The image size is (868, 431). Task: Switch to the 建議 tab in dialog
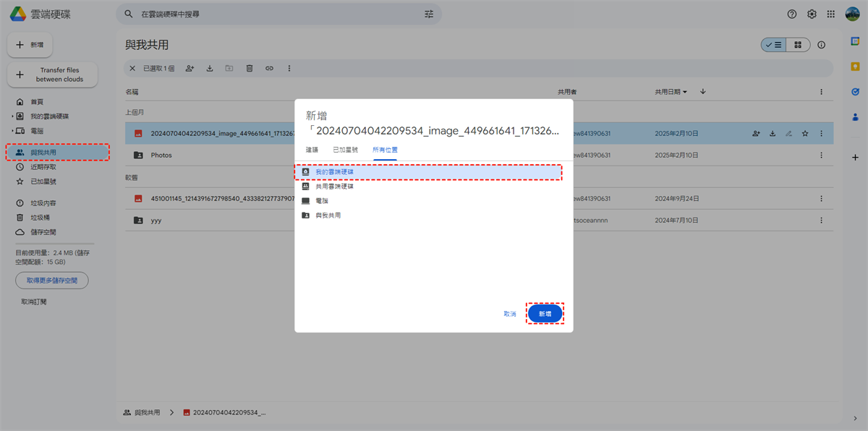click(312, 150)
